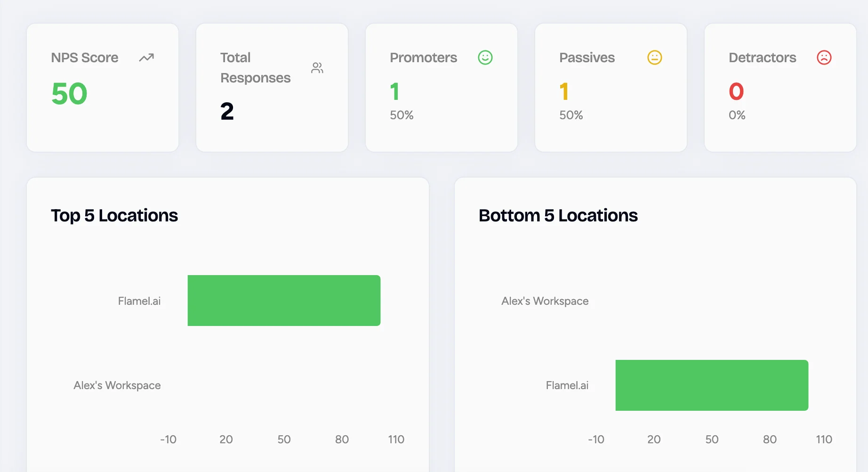Click the Passives card title
The height and width of the screenshot is (472, 868).
pos(587,57)
